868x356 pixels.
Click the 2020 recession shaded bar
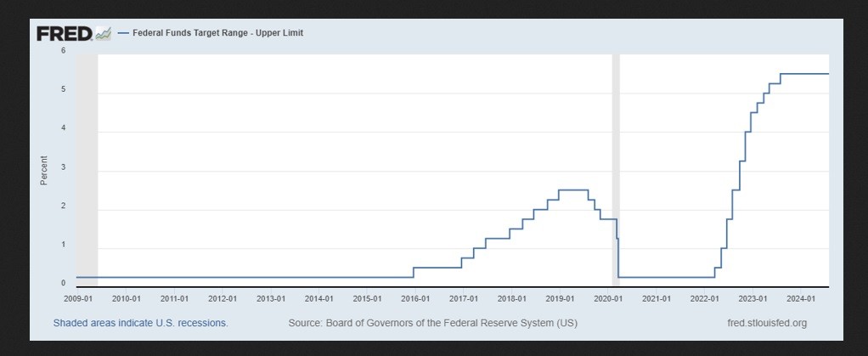pos(616,170)
